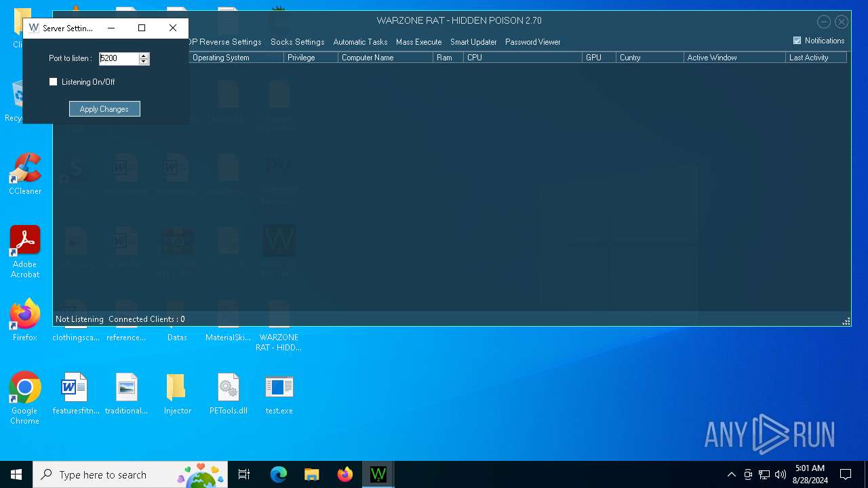Open the Windows Start menu
This screenshot has height=488, width=868.
click(x=16, y=474)
